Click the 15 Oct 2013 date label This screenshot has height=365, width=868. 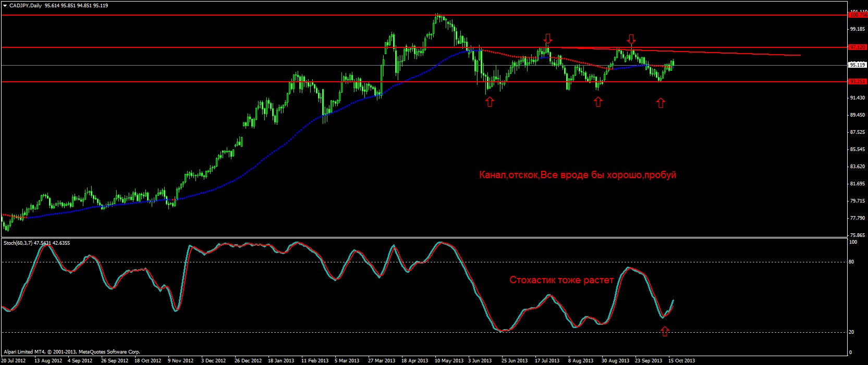coord(682,361)
